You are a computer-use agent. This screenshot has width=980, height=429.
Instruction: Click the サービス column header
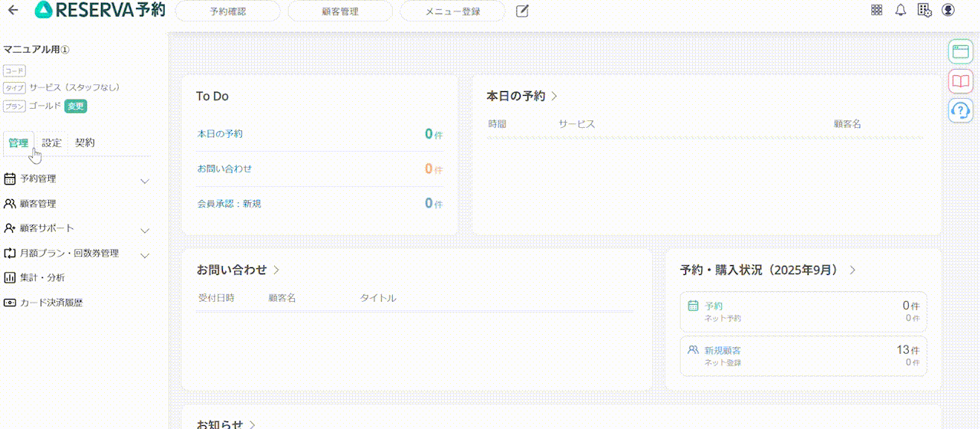pos(577,123)
